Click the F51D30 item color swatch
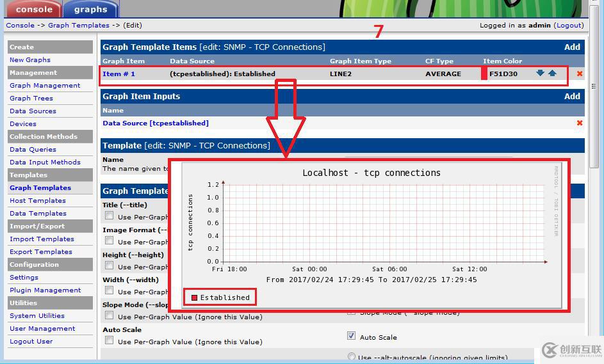Viewport: 604px width, 364px height. (x=484, y=74)
